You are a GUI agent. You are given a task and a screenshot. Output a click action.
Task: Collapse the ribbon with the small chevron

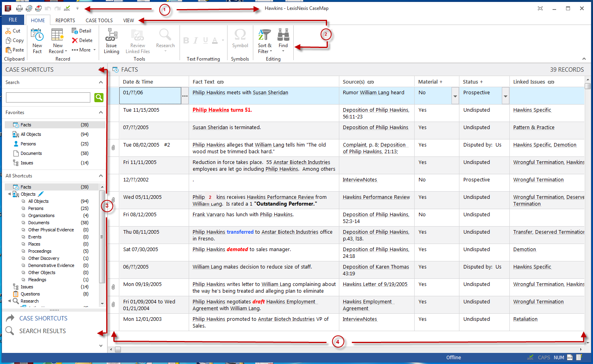(x=584, y=59)
